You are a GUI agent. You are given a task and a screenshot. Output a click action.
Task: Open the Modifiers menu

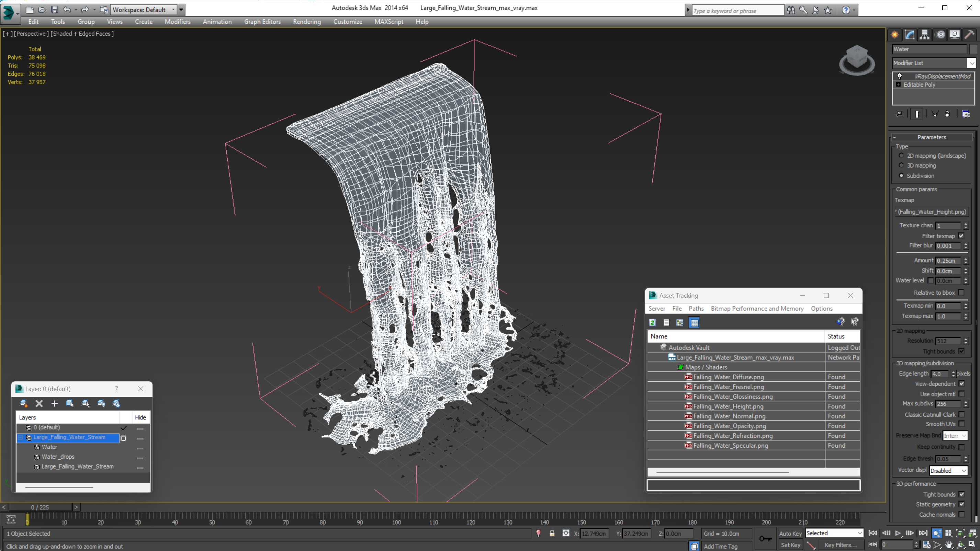[177, 22]
